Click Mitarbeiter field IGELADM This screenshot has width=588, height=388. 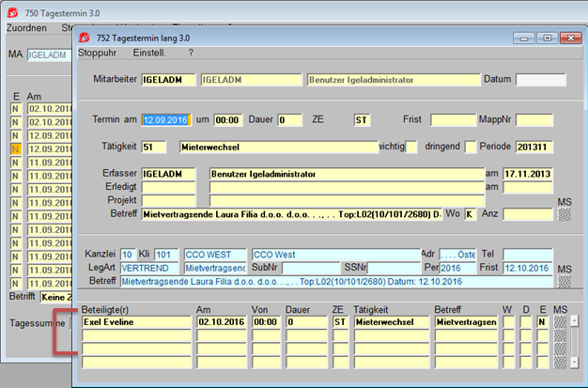click(168, 80)
